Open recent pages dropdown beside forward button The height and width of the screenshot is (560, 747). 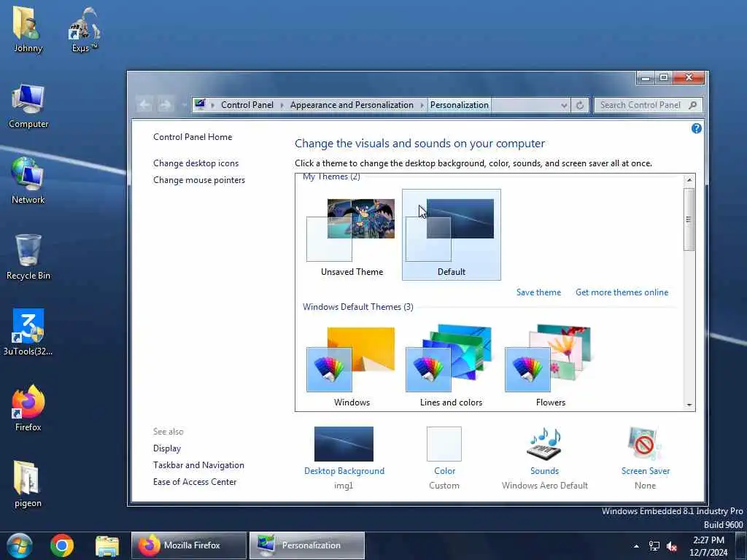pos(183,105)
